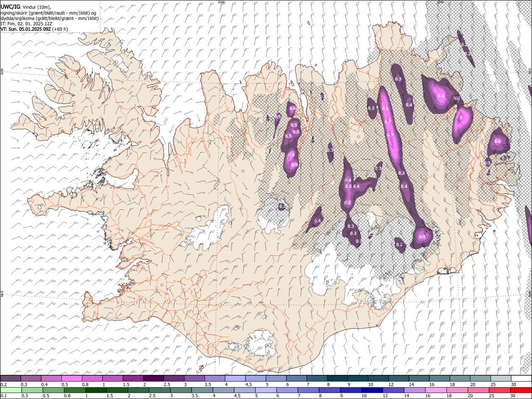The image size is (532, 399).
Task: Select top-row legend swatch between 4 and 4.5
Action: pos(235,378)
